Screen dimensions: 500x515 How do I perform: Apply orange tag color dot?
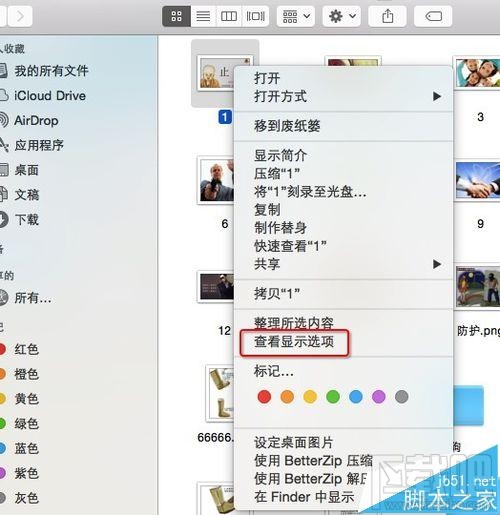pos(287,397)
